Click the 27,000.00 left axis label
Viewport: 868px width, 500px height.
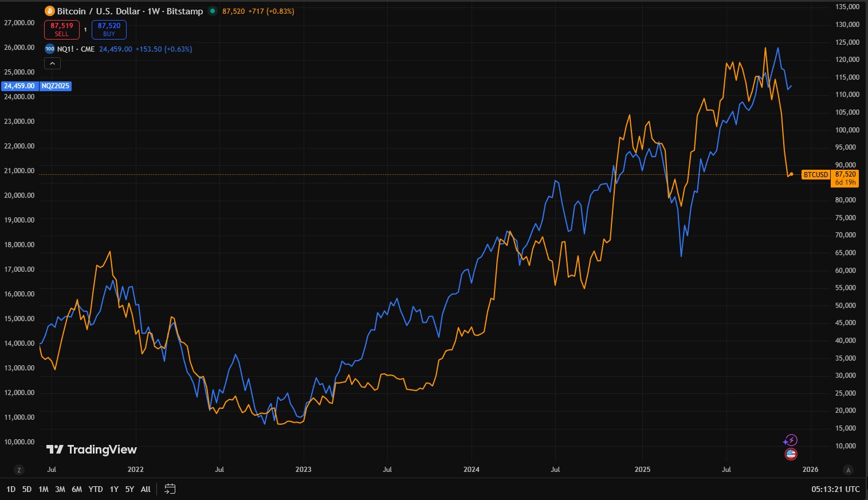pos(19,23)
